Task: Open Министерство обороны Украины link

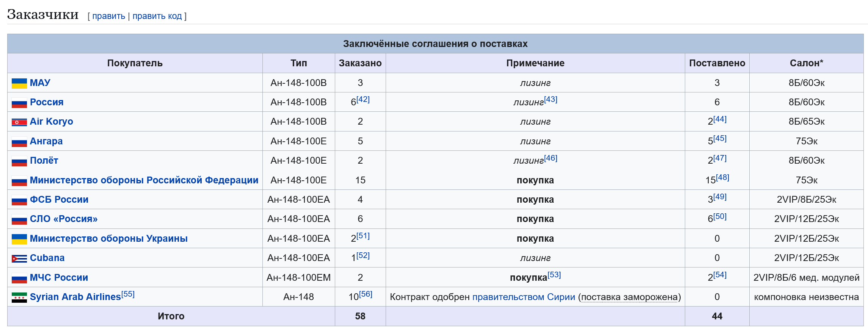Action: (109, 238)
